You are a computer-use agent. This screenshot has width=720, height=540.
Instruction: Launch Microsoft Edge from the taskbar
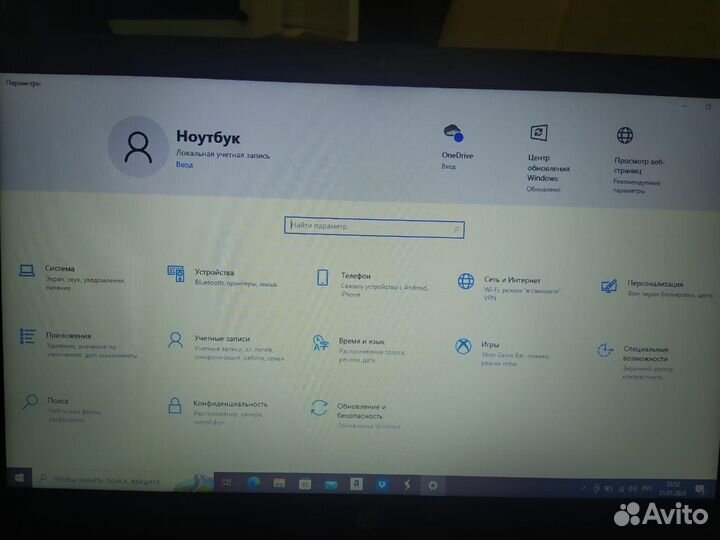[253, 483]
